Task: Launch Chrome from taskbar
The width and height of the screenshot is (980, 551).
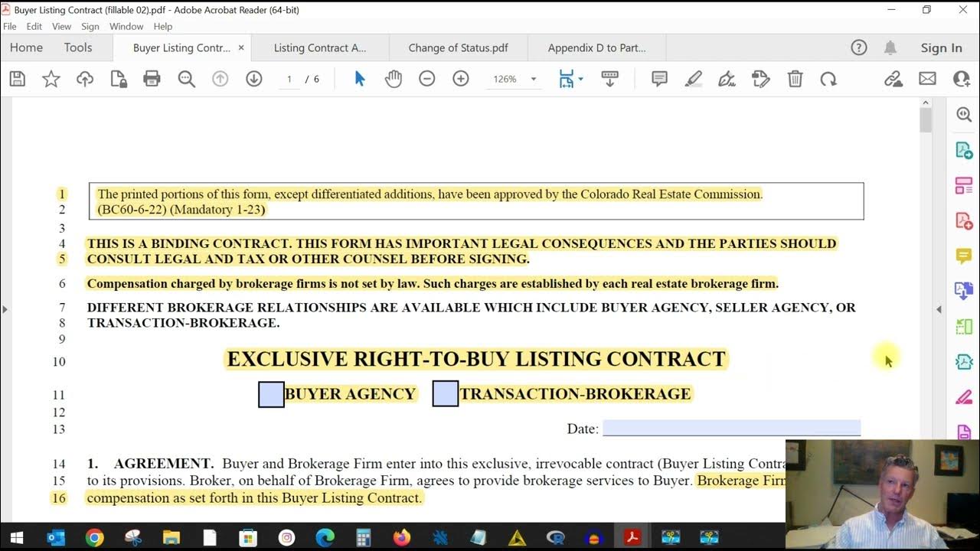Action: click(94, 537)
